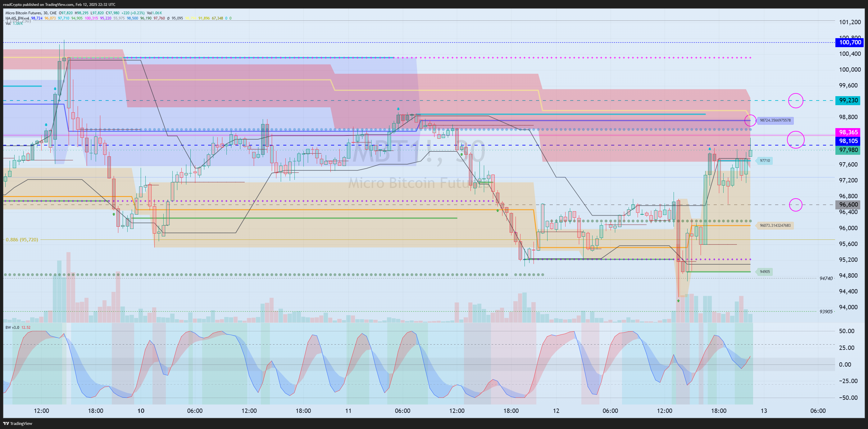Click the date label 13 on time axis
Screen dimensions: 868x429
[764, 411]
